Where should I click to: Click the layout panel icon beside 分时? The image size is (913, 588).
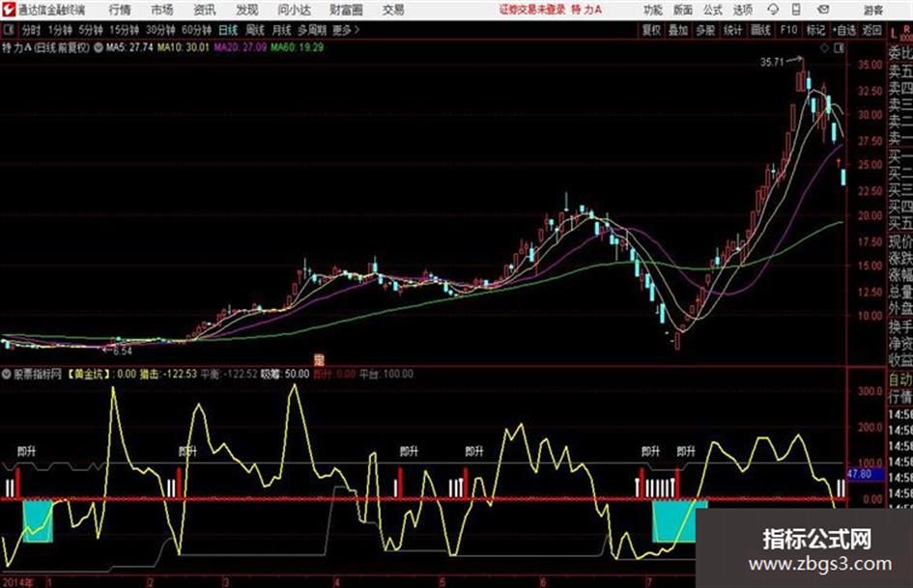click(9, 30)
